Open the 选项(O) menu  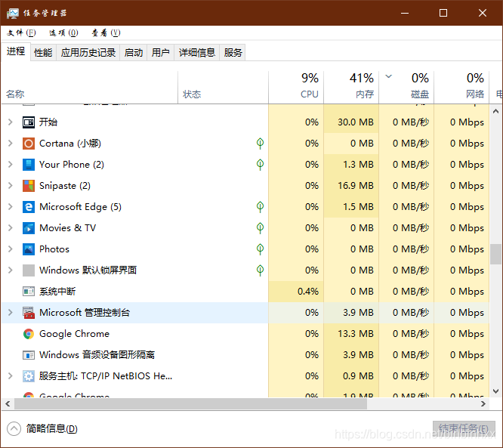(63, 32)
